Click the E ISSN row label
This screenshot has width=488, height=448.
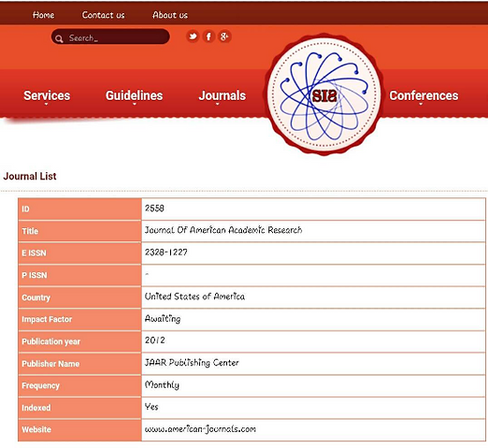click(34, 253)
